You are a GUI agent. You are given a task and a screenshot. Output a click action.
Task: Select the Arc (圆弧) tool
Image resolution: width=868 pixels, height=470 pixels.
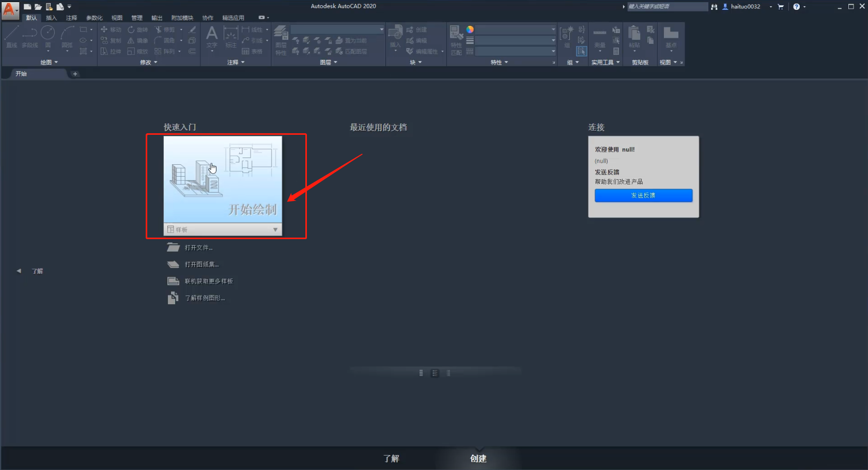[67, 36]
